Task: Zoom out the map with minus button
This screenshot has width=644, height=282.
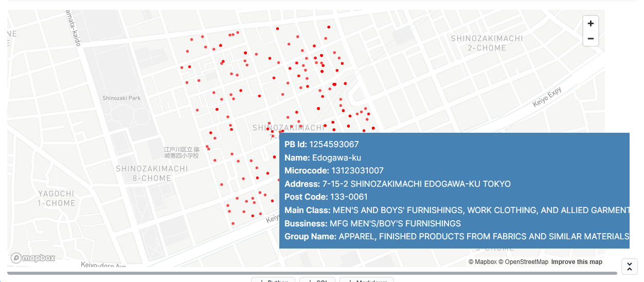Action: (591, 39)
